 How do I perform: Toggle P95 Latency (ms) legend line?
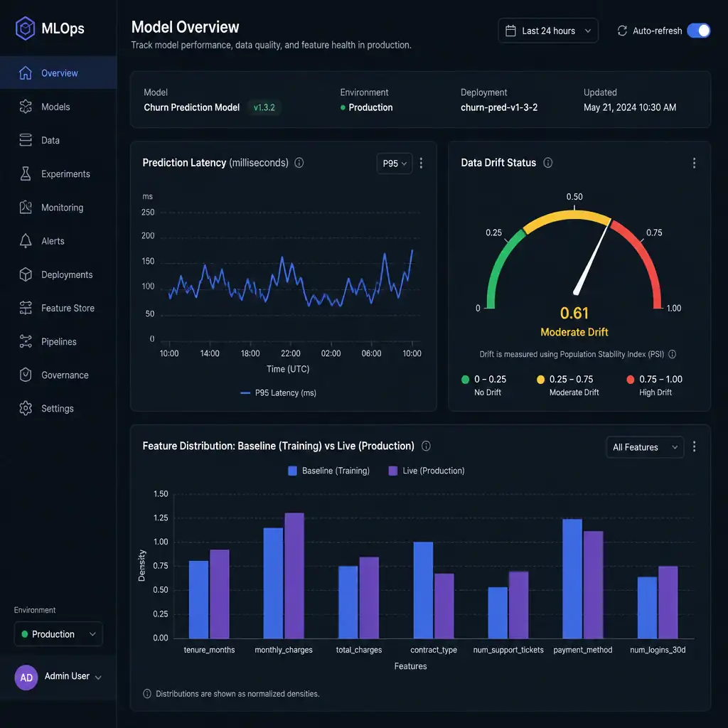pos(278,392)
